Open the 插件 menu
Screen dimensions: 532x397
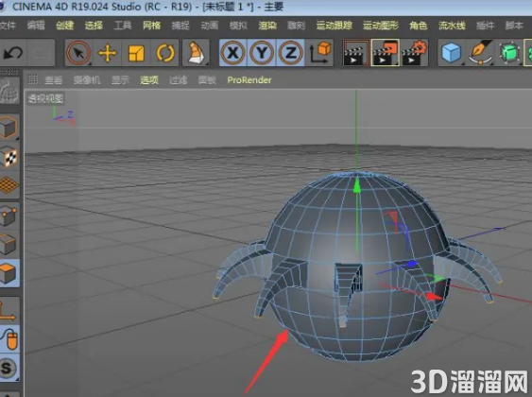click(485, 26)
